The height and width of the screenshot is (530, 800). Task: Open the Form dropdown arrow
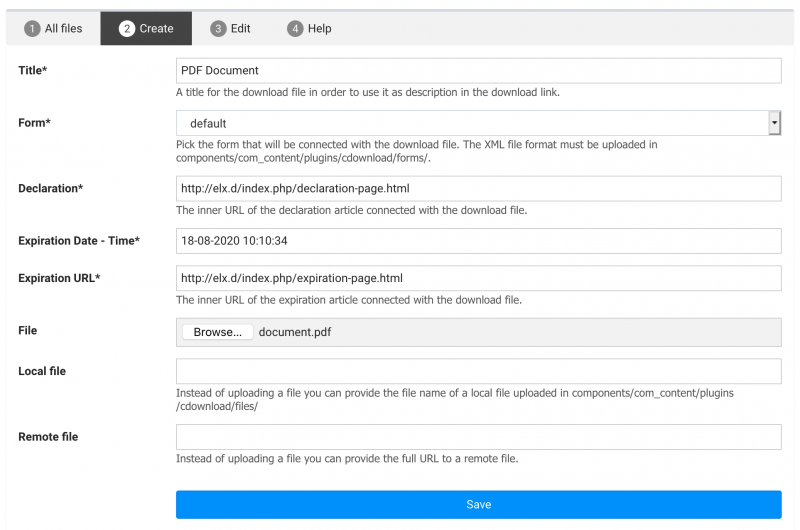pyautogui.click(x=774, y=123)
